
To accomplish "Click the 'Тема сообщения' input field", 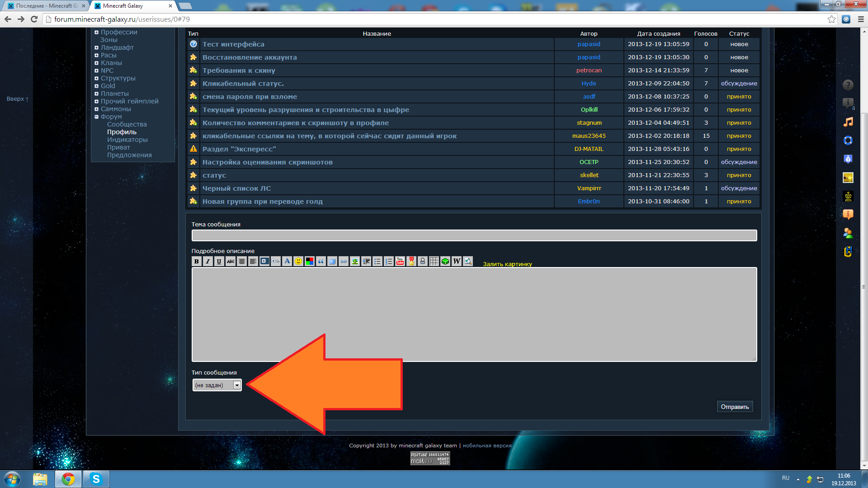I will pyautogui.click(x=474, y=235).
